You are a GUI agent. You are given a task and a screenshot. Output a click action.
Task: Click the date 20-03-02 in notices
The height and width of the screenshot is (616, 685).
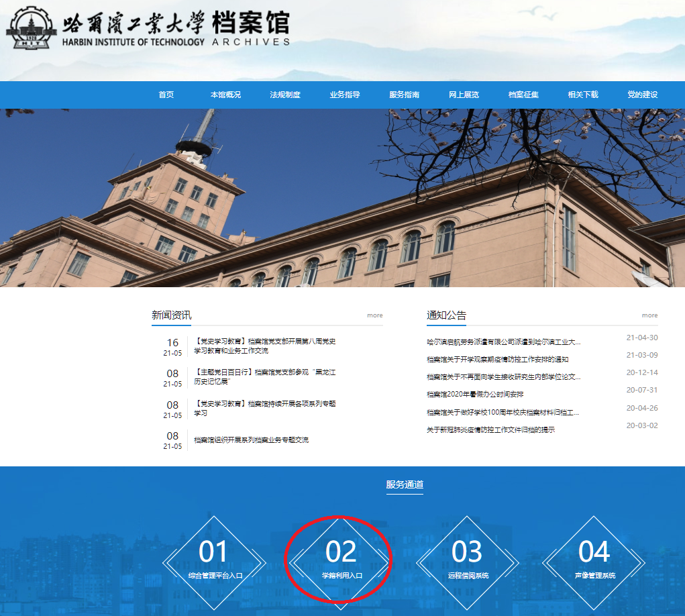pos(642,425)
